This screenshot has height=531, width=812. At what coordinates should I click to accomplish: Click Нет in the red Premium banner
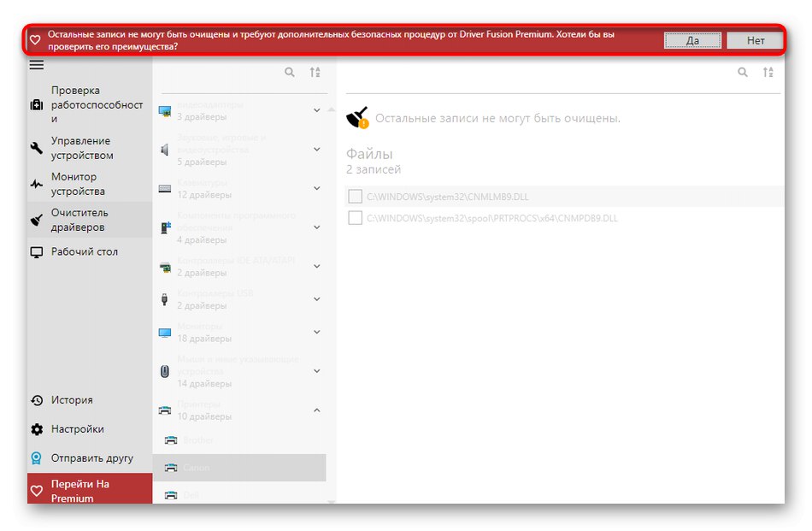click(x=755, y=40)
